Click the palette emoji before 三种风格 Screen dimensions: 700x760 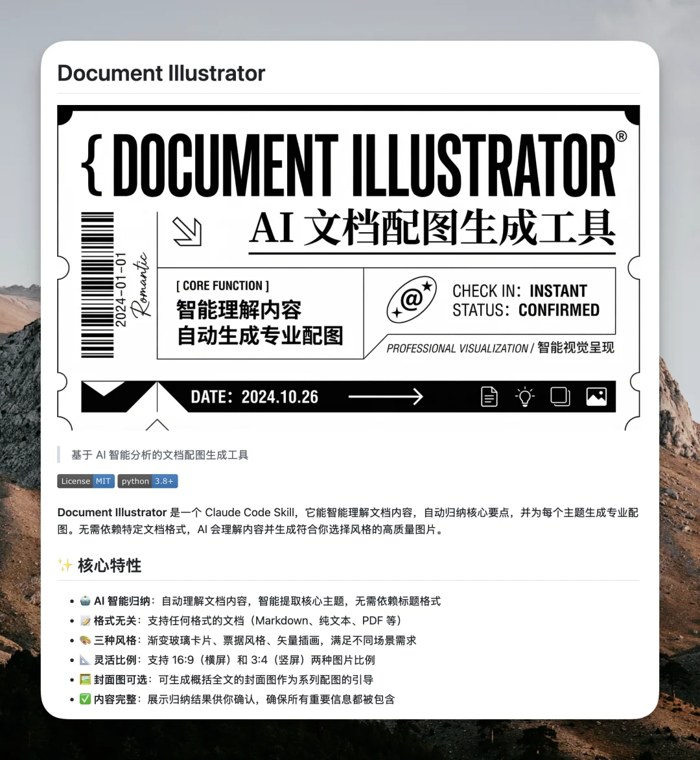pyautogui.click(x=84, y=640)
